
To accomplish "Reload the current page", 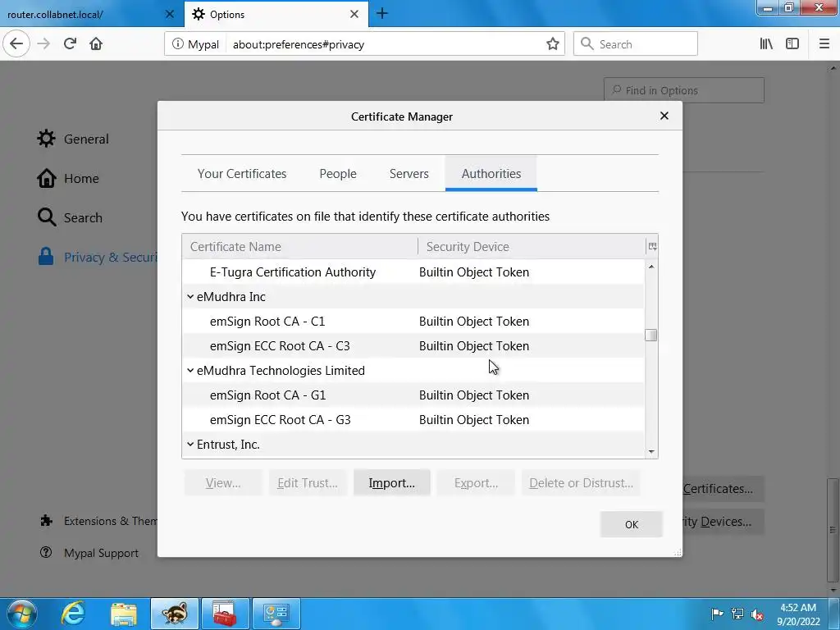I will click(70, 44).
